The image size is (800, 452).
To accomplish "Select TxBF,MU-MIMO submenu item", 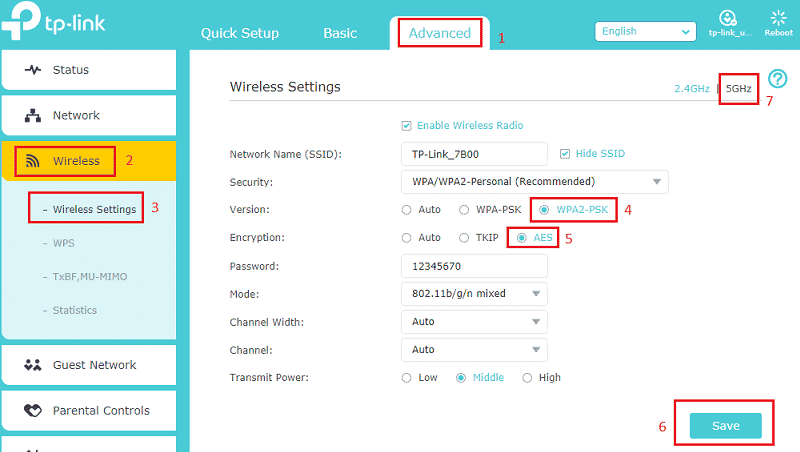I will click(90, 277).
